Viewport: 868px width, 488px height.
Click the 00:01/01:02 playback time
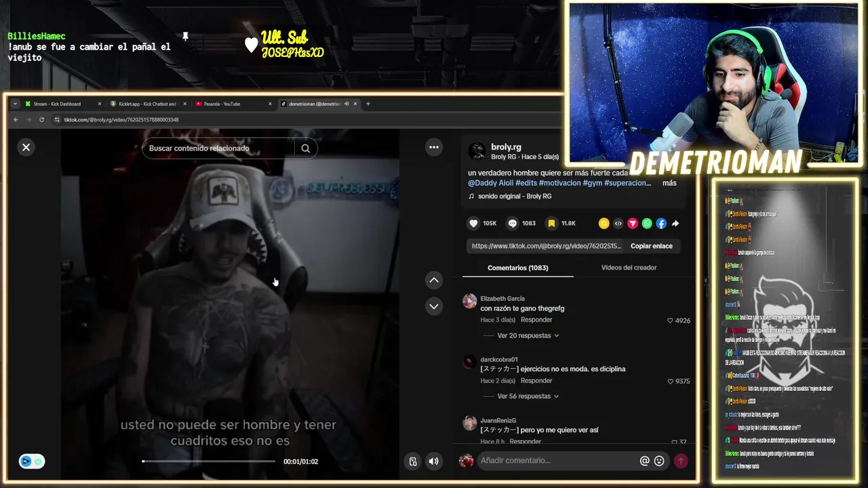click(x=300, y=462)
